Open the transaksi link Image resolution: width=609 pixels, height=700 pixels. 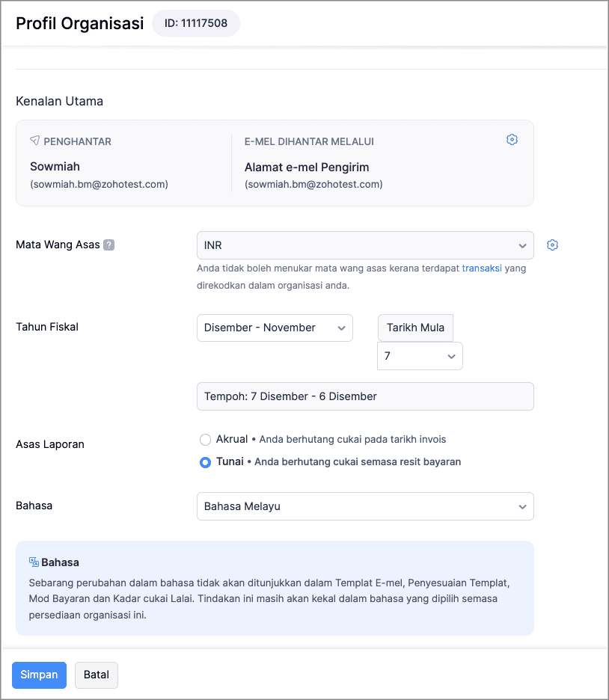(x=482, y=268)
